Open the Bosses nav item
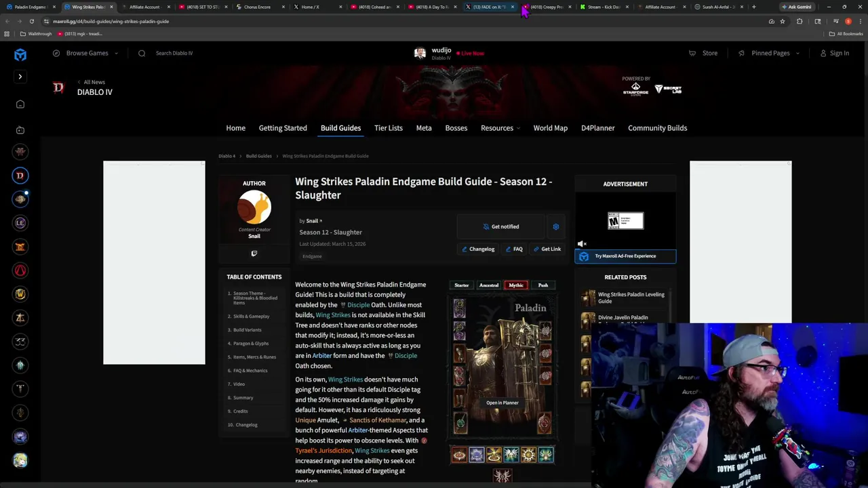Image resolution: width=868 pixels, height=488 pixels. [456, 128]
